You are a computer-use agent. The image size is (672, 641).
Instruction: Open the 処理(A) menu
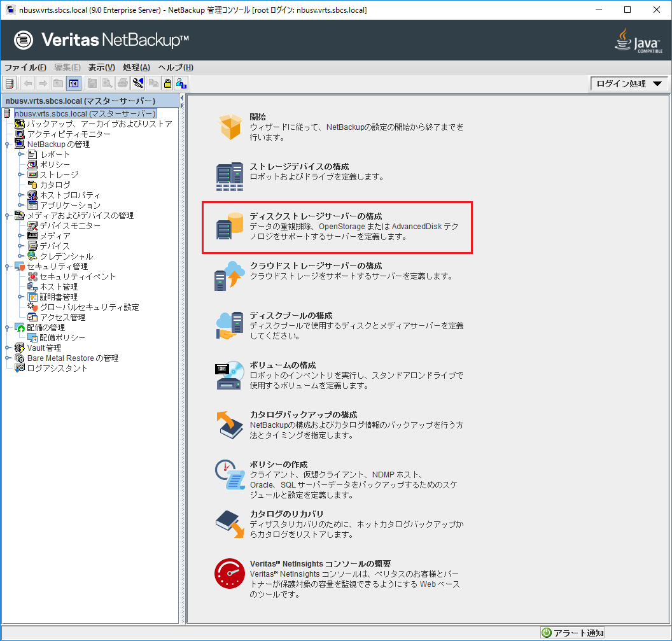click(136, 67)
